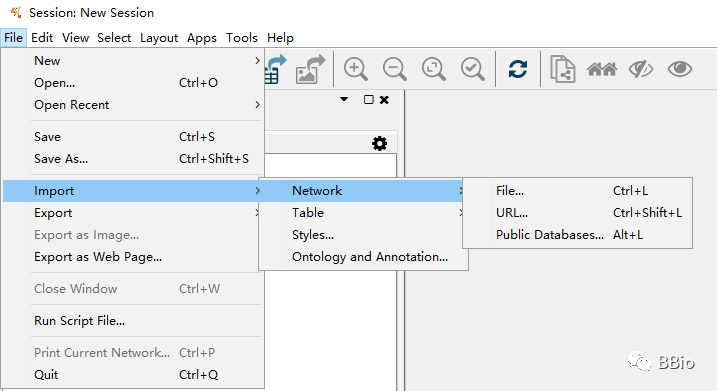Click the Cytoscape session title icon
This screenshot has height=391, width=717.
(x=16, y=12)
